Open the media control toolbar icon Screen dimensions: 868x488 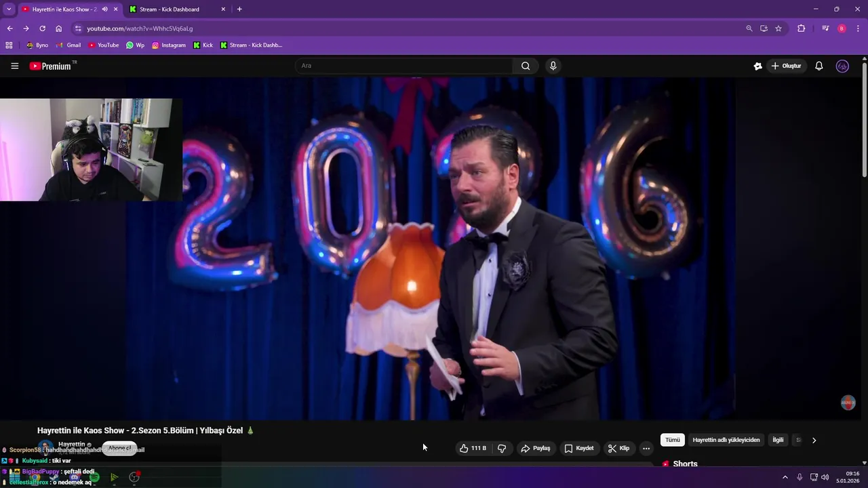(x=825, y=28)
